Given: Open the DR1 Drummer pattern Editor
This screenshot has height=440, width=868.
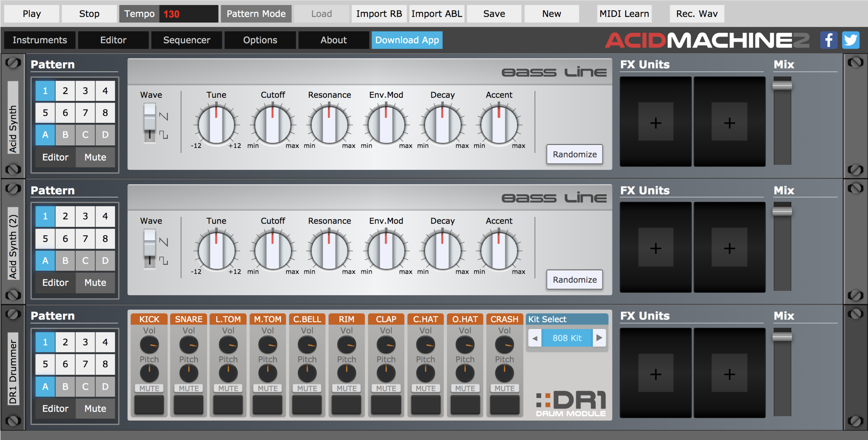Looking at the screenshot, I should [x=55, y=408].
